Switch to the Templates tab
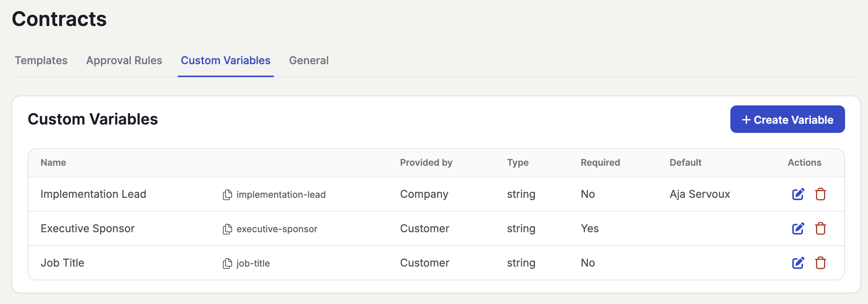The image size is (868, 304). tap(41, 60)
